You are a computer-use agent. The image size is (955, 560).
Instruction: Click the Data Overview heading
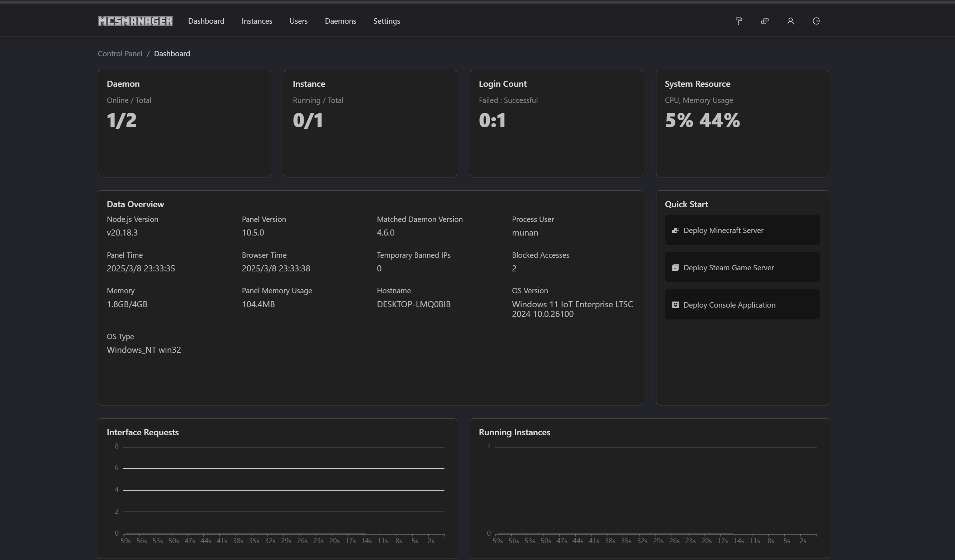click(x=135, y=204)
